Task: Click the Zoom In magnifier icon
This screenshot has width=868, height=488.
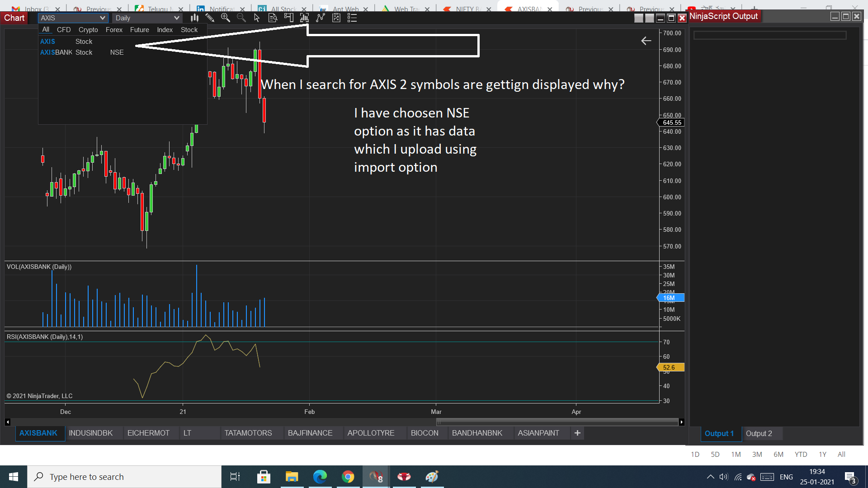Action: click(225, 18)
